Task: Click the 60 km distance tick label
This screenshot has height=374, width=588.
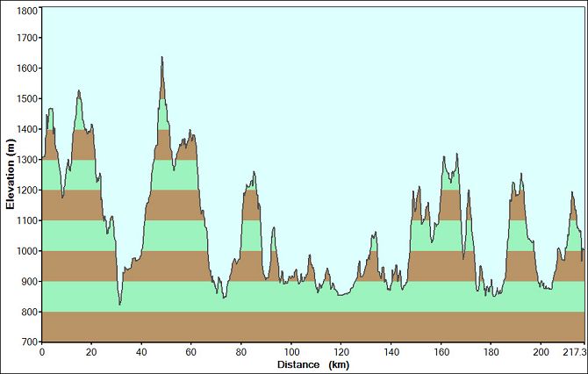Action: tap(190, 352)
